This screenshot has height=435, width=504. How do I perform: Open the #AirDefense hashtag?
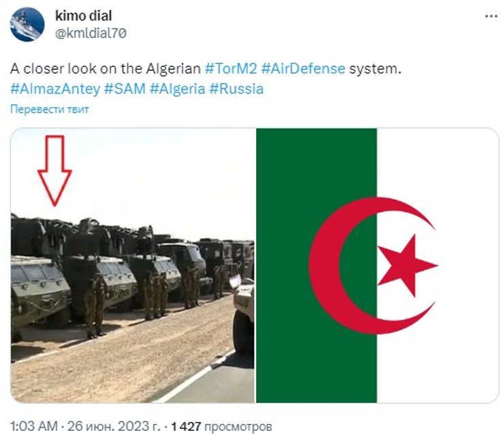(x=304, y=69)
